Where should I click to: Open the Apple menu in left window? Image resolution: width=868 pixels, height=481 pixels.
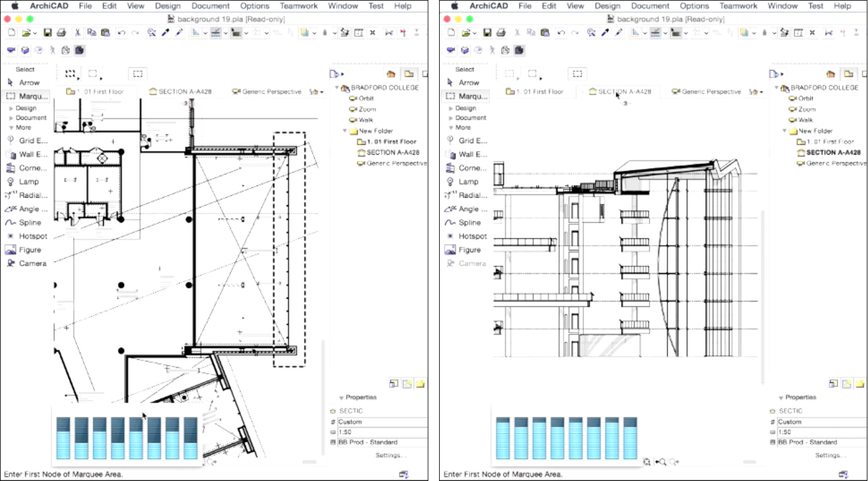[x=14, y=6]
